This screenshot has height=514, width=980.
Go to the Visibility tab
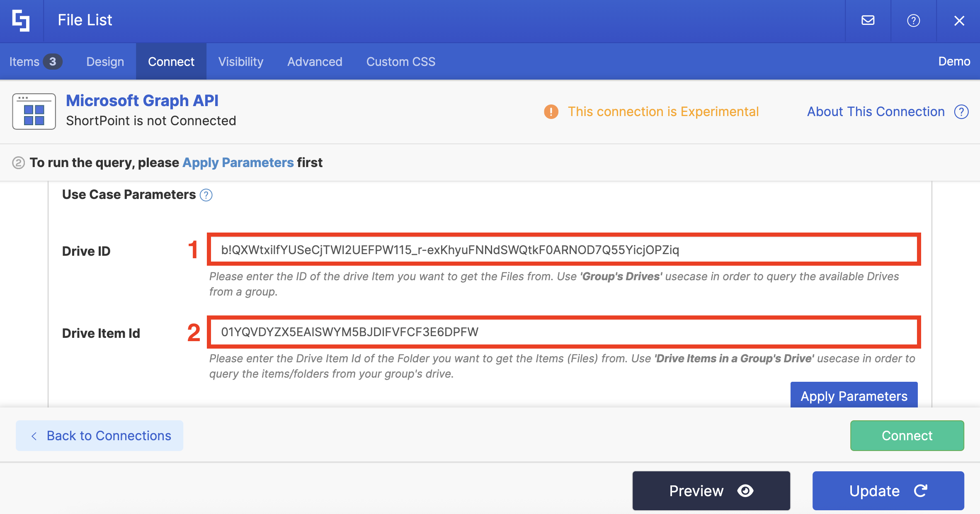pyautogui.click(x=240, y=62)
